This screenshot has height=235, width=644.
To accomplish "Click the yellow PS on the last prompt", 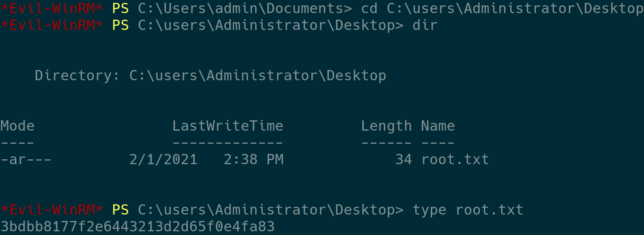I will click(x=121, y=210).
